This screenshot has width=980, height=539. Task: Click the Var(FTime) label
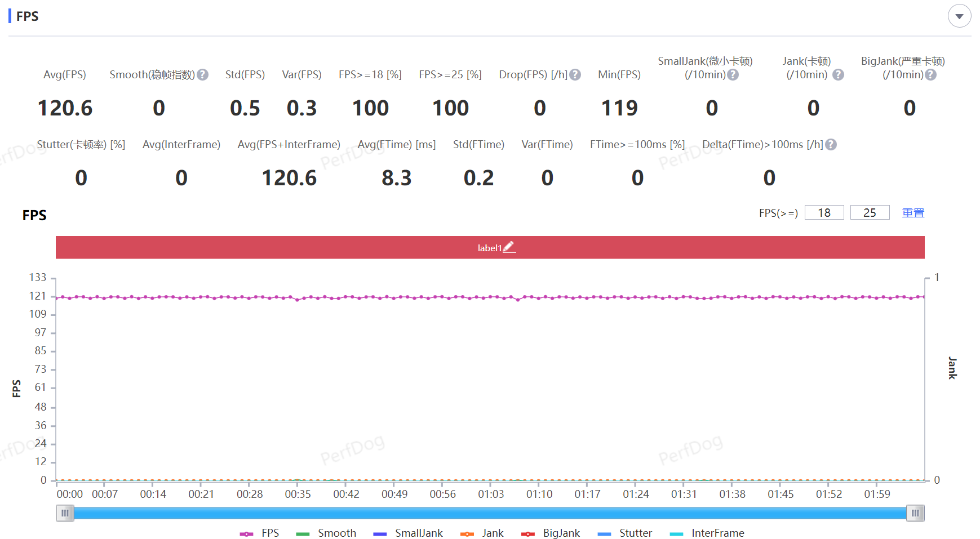547,145
